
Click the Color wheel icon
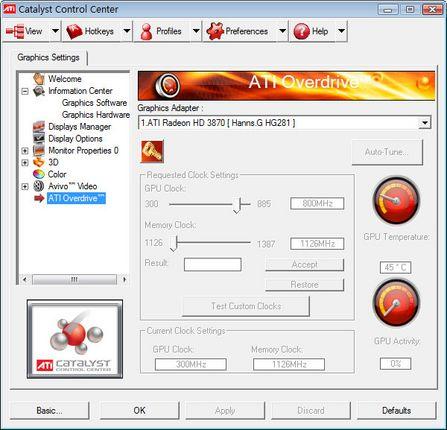click(x=39, y=174)
